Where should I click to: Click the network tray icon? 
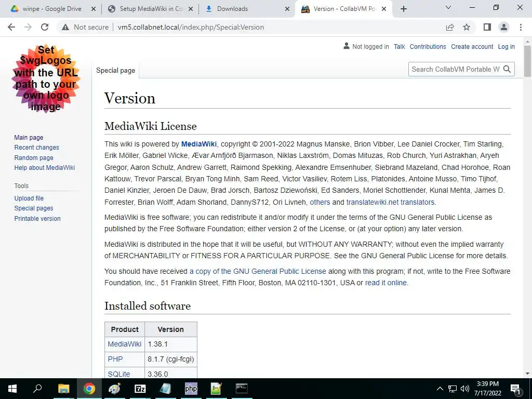(453, 389)
